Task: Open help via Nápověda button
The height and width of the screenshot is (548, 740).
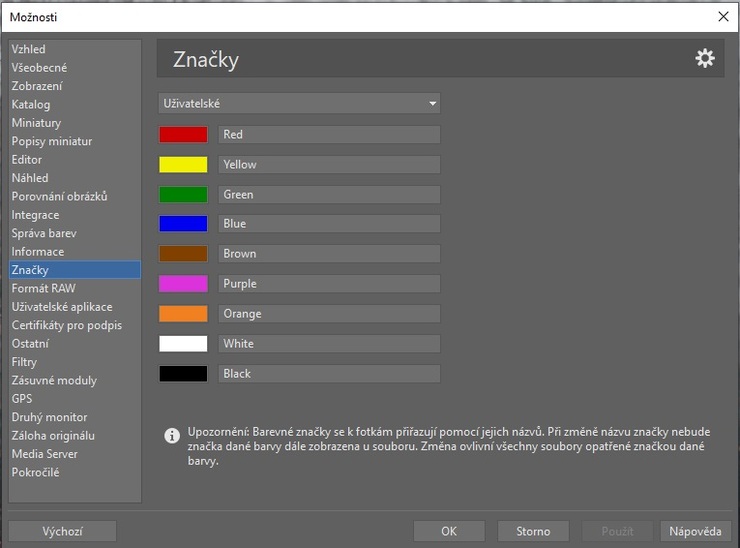Action: pyautogui.click(x=695, y=531)
